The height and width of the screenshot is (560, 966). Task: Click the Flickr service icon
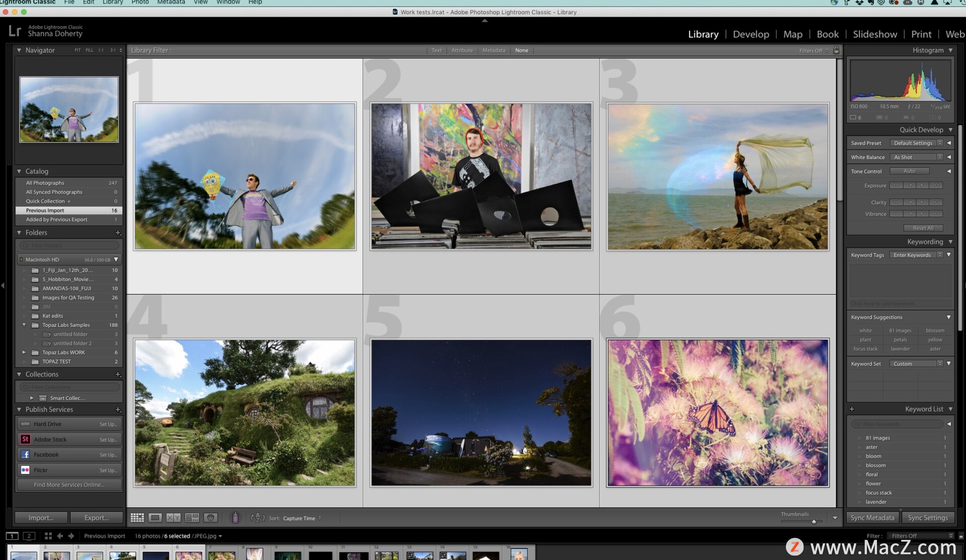25,470
